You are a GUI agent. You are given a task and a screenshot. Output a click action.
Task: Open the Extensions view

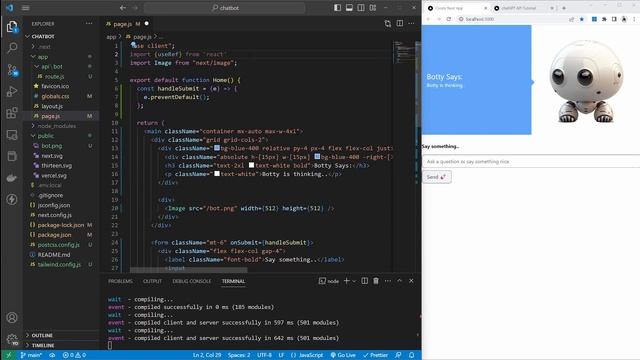pos(12,113)
